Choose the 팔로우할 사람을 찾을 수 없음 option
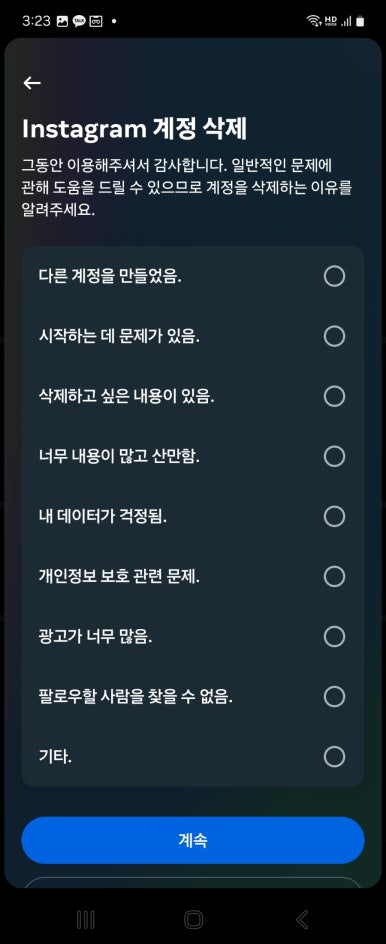The image size is (386, 944). (193, 697)
